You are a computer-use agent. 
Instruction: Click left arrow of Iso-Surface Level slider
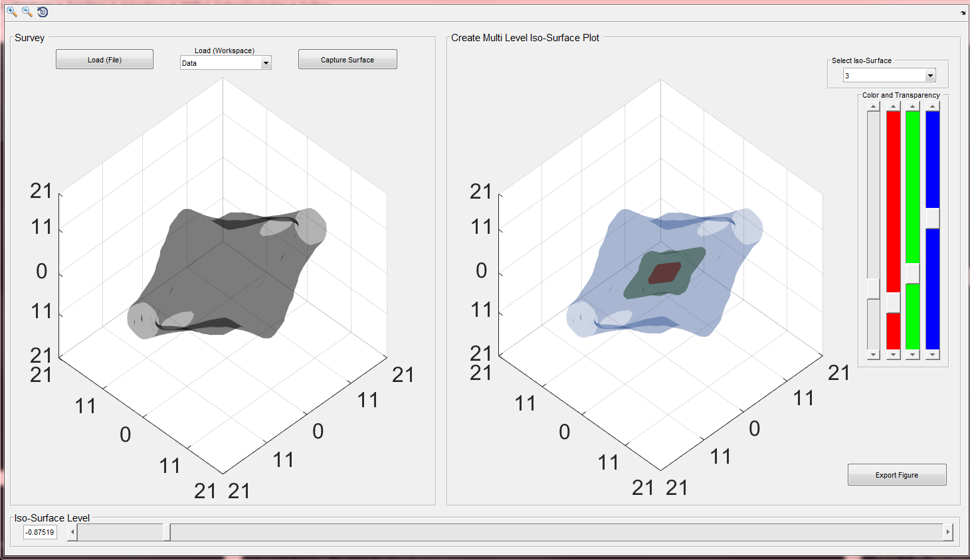pyautogui.click(x=72, y=532)
